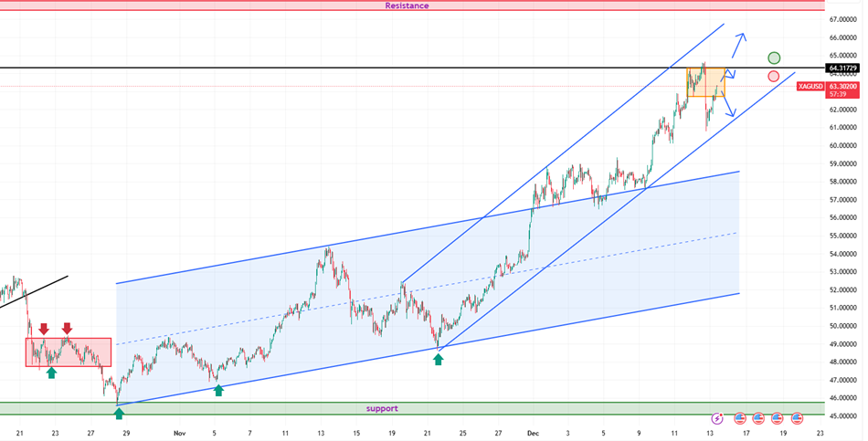Select the green up arrow below the red box

pyautogui.click(x=51, y=372)
